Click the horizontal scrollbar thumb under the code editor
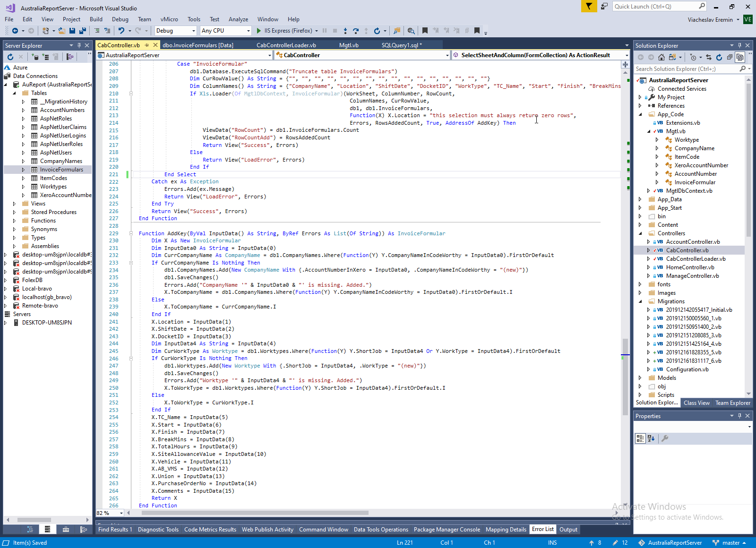This screenshot has width=756, height=548. 255,513
